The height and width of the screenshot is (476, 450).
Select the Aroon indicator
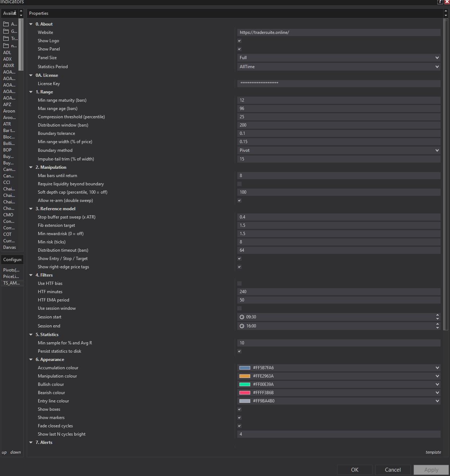(x=9, y=111)
